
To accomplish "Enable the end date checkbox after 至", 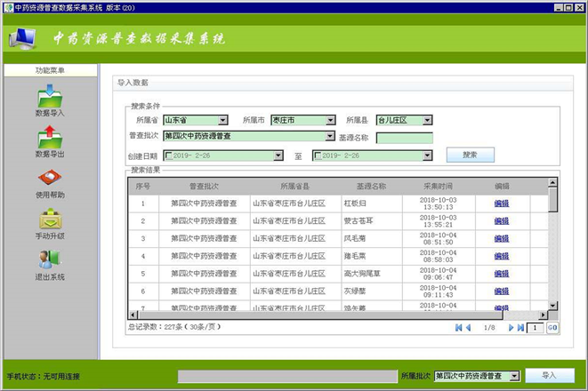I will pos(318,156).
